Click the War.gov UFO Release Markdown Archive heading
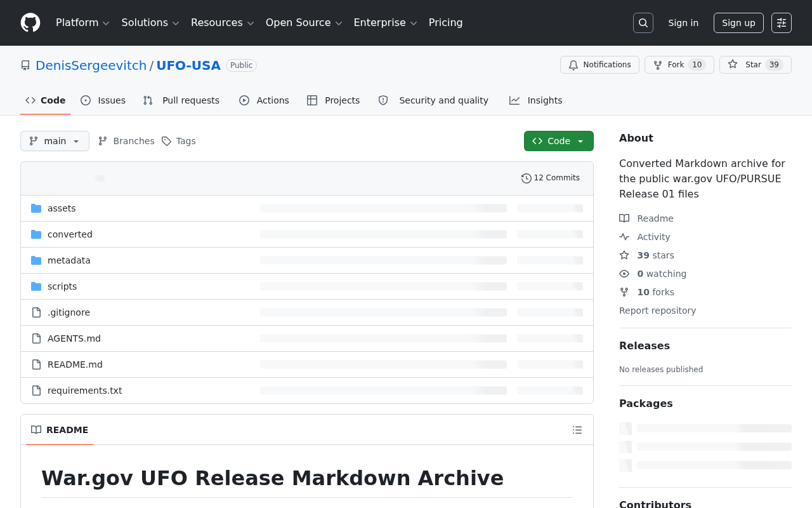 273,478
